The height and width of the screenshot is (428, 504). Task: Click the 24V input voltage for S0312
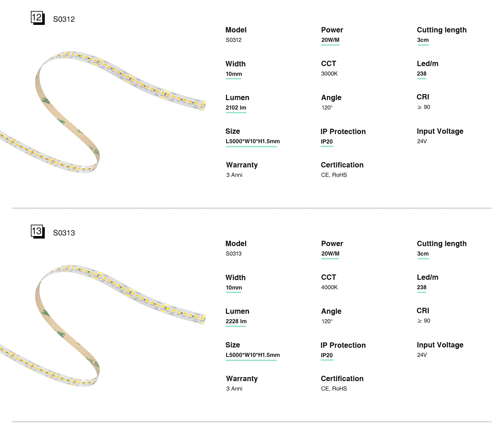click(x=422, y=141)
